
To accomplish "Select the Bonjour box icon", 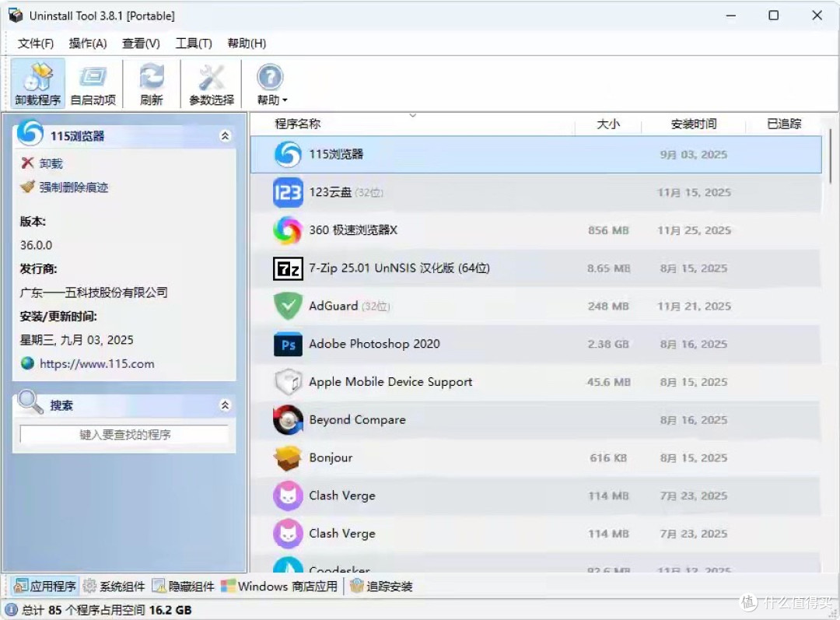I will click(x=288, y=458).
